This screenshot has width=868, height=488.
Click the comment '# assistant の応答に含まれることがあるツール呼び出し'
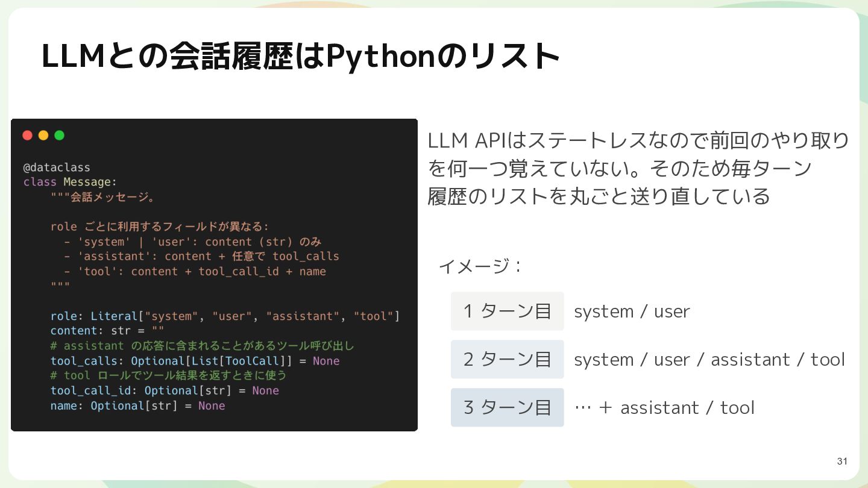click(x=203, y=346)
